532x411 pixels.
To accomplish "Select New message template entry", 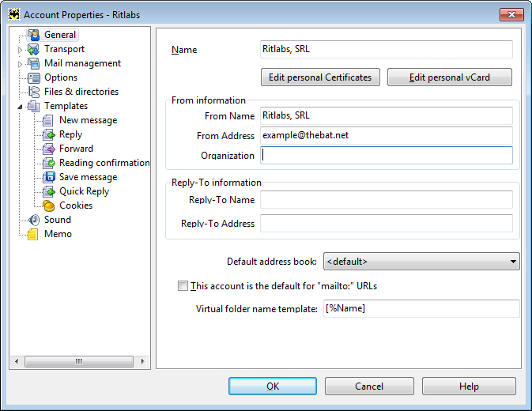I will pyautogui.click(x=89, y=120).
